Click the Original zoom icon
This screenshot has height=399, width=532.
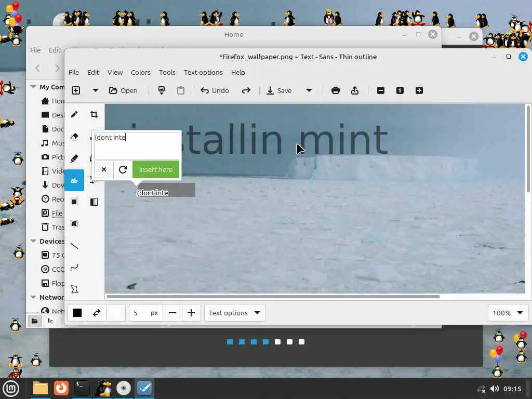pyautogui.click(x=400, y=90)
